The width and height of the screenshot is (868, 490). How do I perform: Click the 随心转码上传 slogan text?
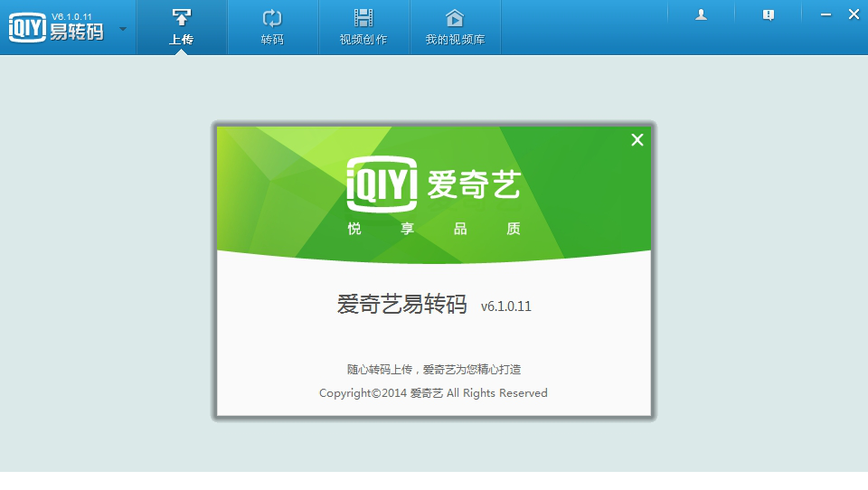(434, 369)
